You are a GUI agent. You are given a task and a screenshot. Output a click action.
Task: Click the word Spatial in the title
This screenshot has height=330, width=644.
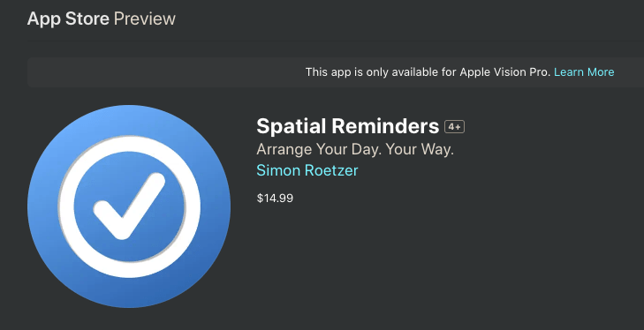click(x=292, y=126)
